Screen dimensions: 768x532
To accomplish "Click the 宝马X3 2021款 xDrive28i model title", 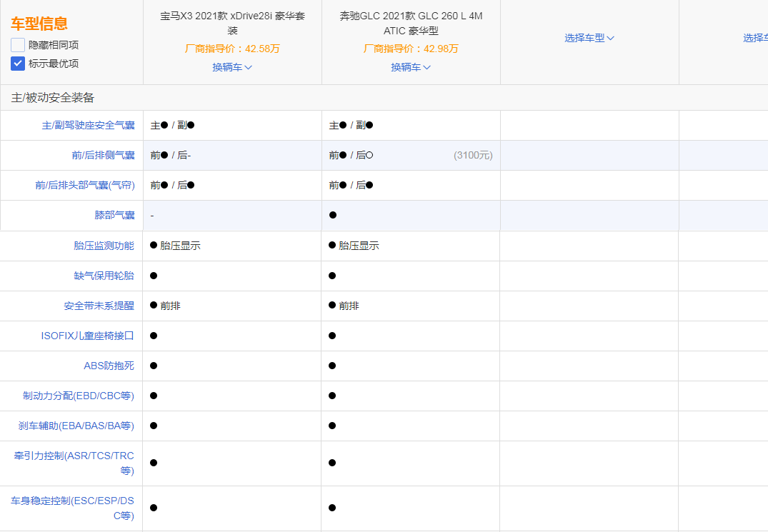I will click(232, 23).
